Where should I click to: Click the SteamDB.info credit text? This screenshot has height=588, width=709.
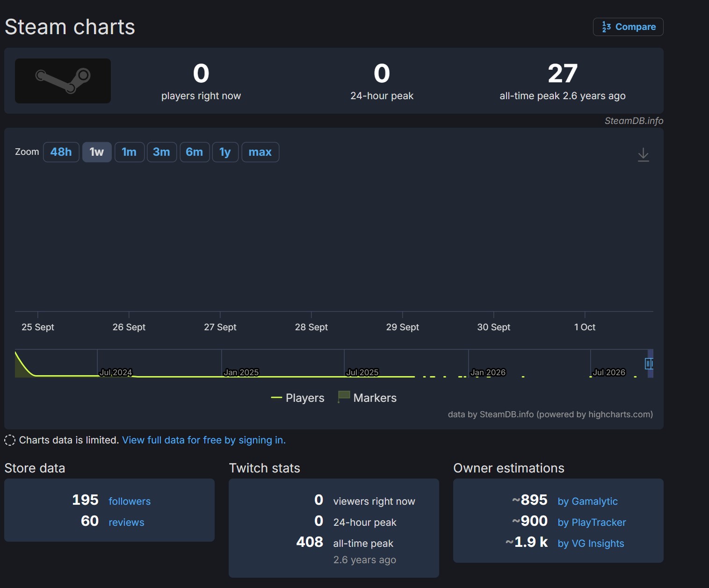pos(634,121)
